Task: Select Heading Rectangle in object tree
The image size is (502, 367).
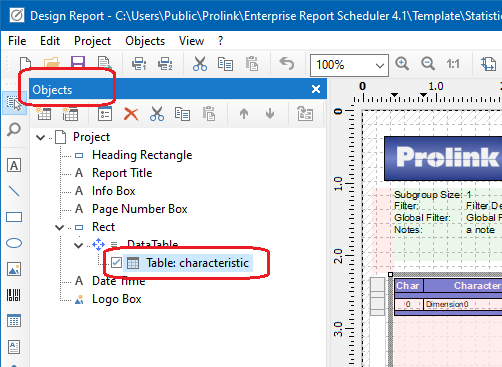Action: (x=142, y=155)
